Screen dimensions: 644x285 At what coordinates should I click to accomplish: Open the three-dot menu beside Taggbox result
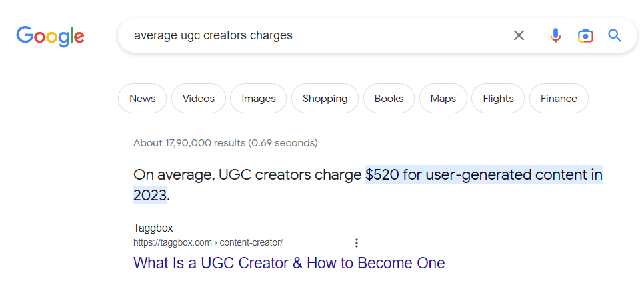coord(357,242)
